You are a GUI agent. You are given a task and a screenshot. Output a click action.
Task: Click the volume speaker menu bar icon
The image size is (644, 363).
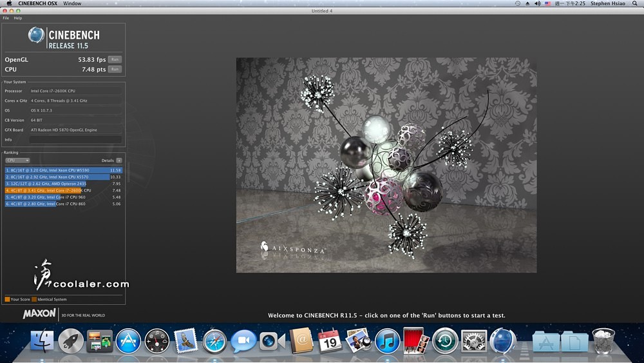tap(537, 3)
